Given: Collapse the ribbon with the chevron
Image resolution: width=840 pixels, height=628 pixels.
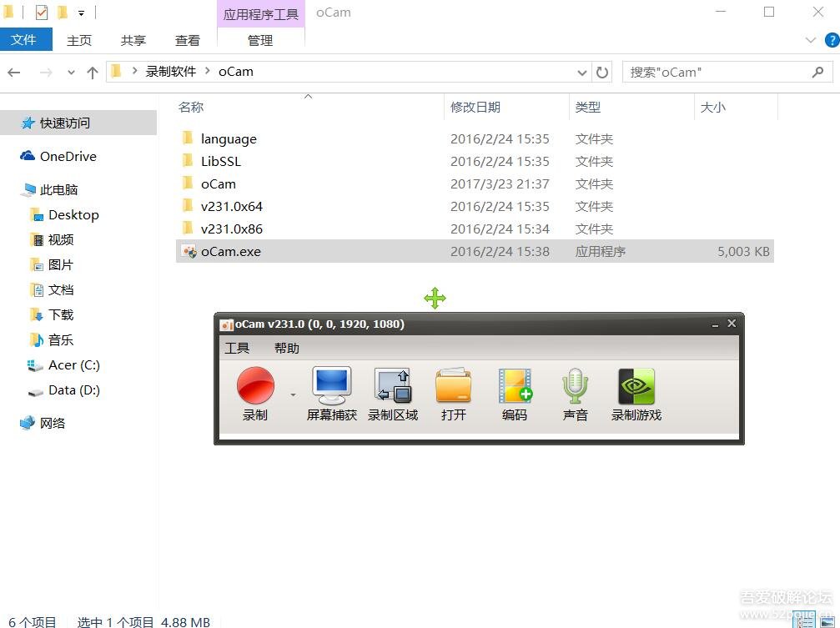Looking at the screenshot, I should pos(811,40).
